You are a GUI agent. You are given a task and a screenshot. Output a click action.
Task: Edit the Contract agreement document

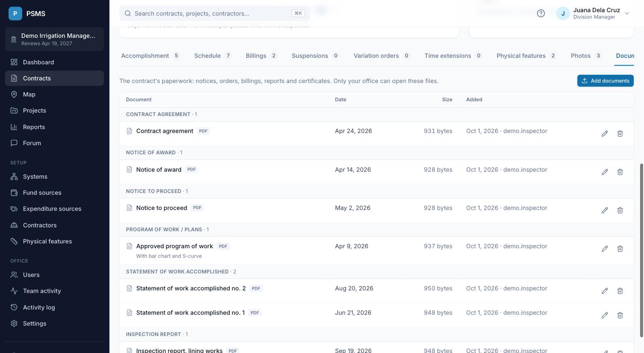point(604,133)
